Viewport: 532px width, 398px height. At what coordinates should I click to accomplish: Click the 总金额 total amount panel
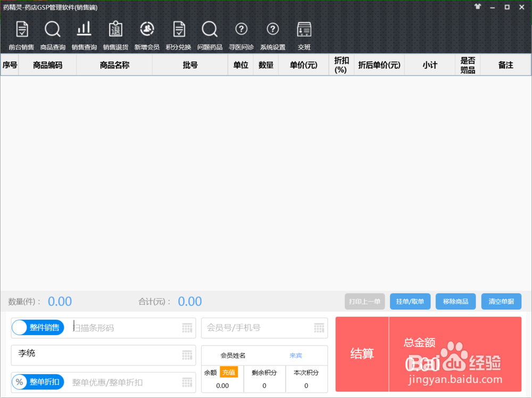(455, 354)
